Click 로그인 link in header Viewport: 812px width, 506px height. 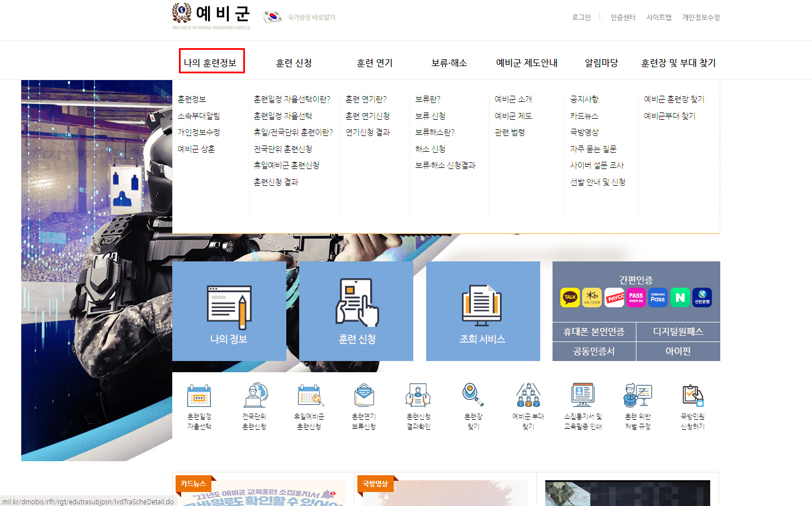(x=582, y=17)
